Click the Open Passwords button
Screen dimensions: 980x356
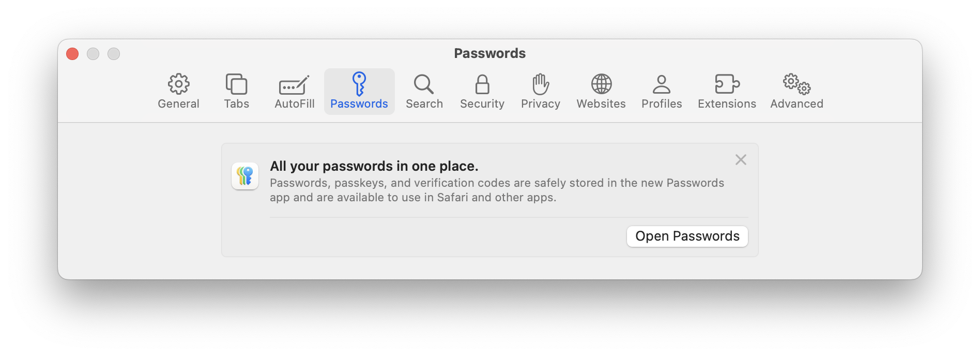(687, 236)
